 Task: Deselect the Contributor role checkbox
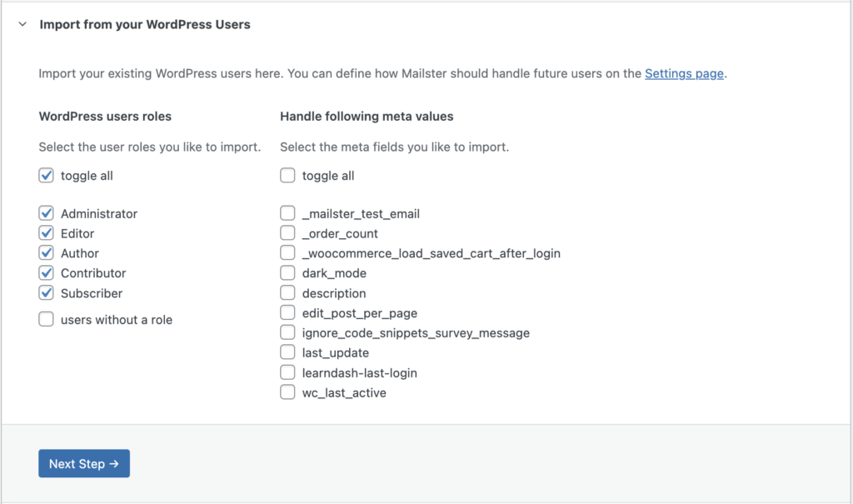tap(47, 273)
